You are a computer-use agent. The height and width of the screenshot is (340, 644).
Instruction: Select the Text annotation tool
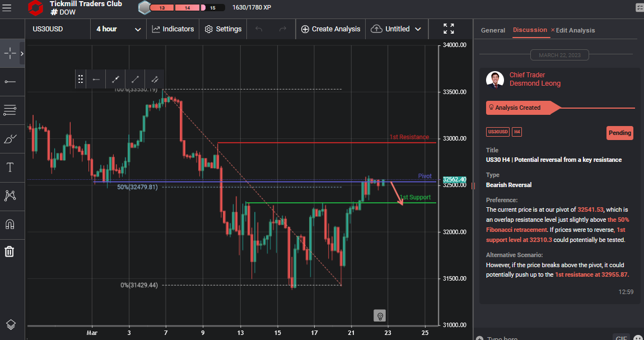point(10,167)
